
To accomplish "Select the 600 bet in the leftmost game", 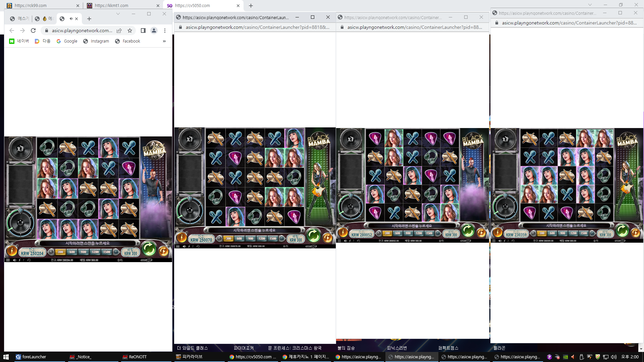I will pos(72,252).
